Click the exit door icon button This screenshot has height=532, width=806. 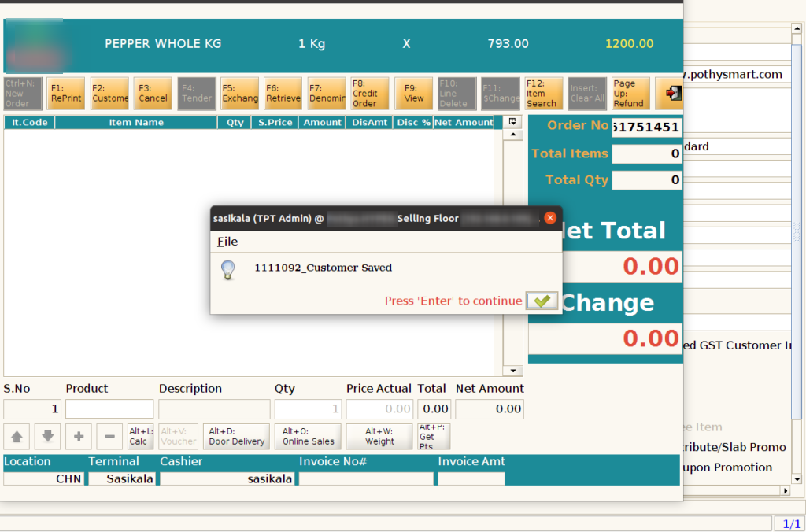coord(670,94)
